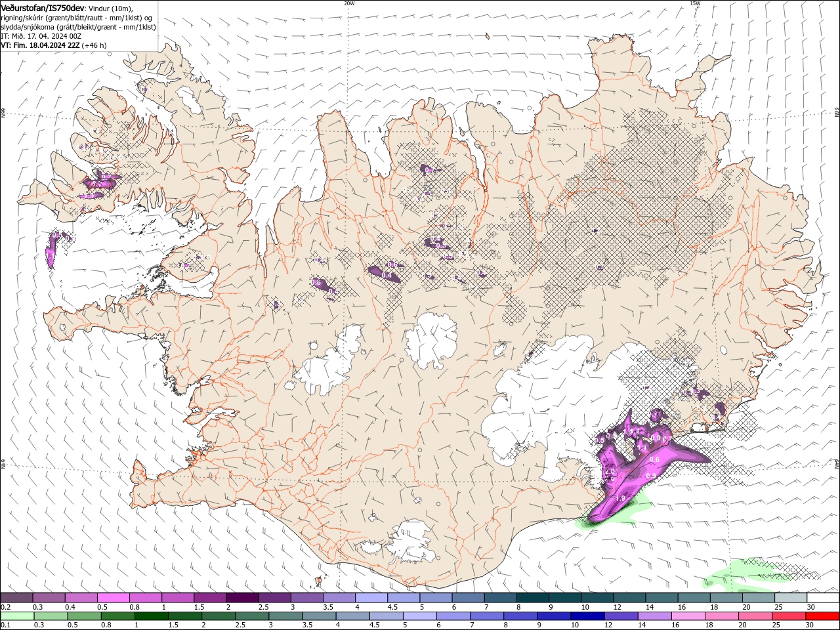Click the 15W longitude label
This screenshot has width=840, height=630.
(x=695, y=3)
